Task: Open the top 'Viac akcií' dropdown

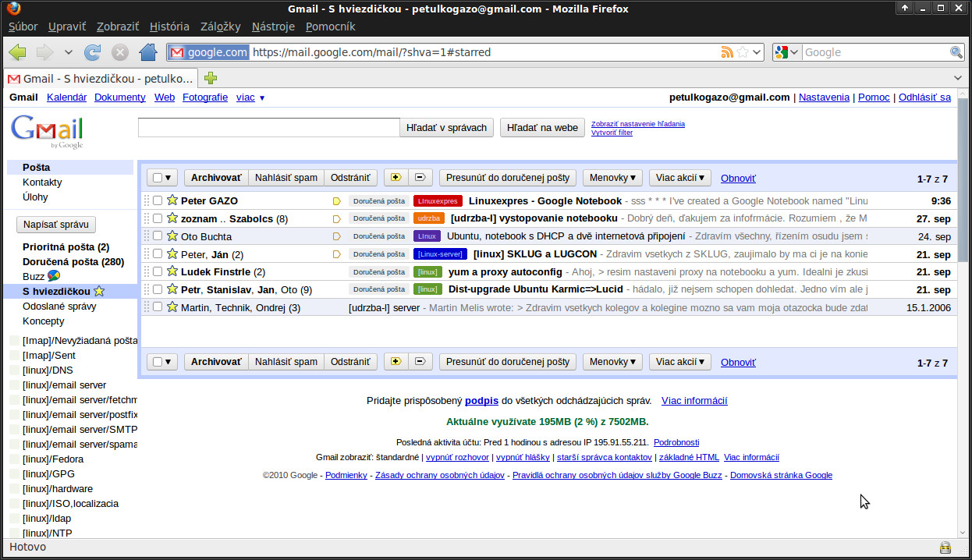Action: pyautogui.click(x=680, y=177)
